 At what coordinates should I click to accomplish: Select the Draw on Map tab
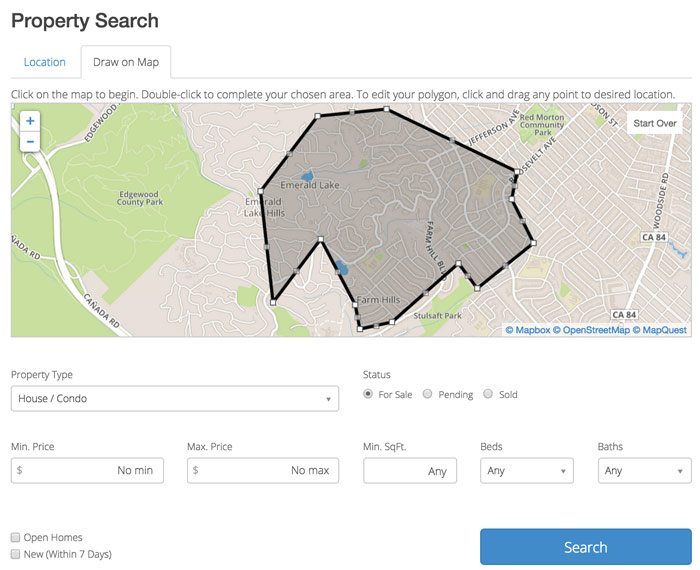pos(126,62)
